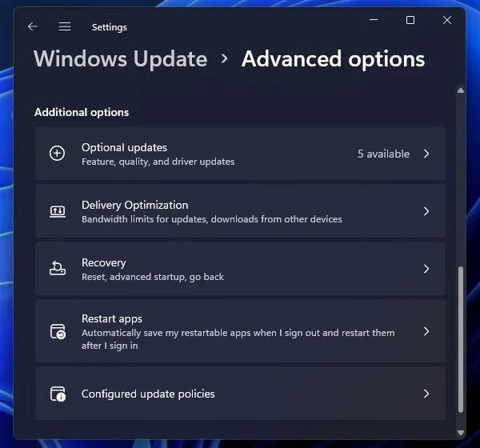The height and width of the screenshot is (448, 480).
Task: Click scrollbar down arrow
Action: pyautogui.click(x=461, y=432)
